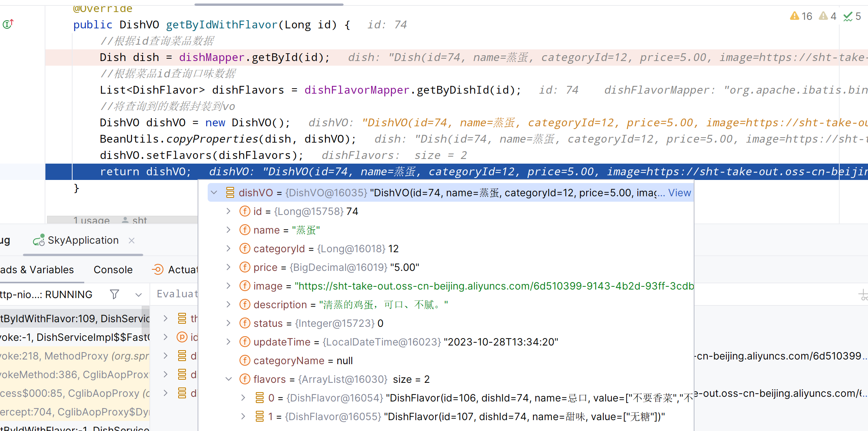Click the SkyApplication run configuration icon

(39, 241)
